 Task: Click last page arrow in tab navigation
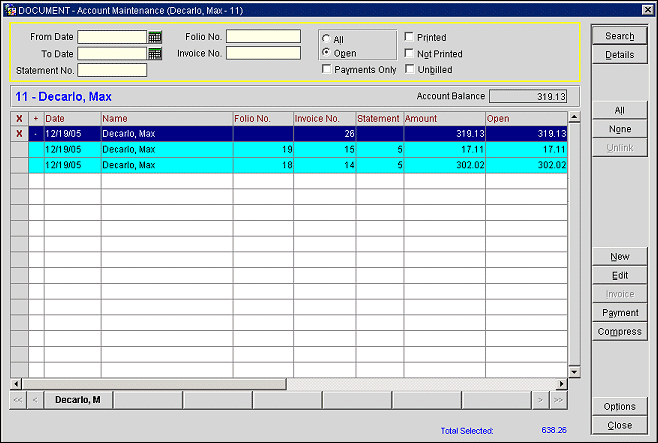coord(558,400)
